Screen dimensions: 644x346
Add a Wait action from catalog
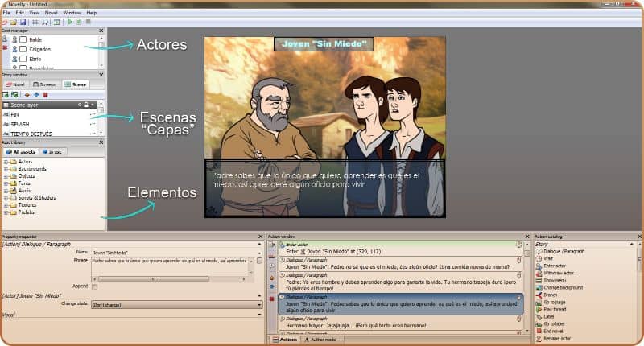point(545,258)
